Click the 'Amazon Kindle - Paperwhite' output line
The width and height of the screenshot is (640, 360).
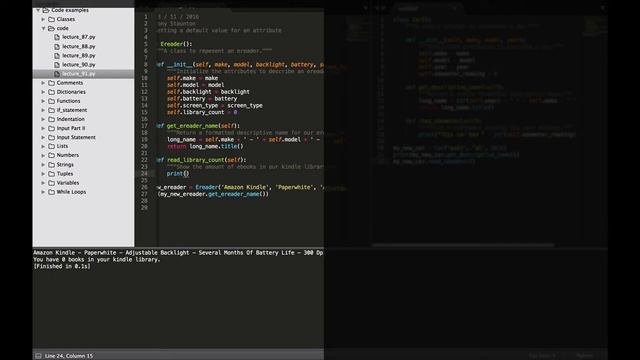point(178,253)
